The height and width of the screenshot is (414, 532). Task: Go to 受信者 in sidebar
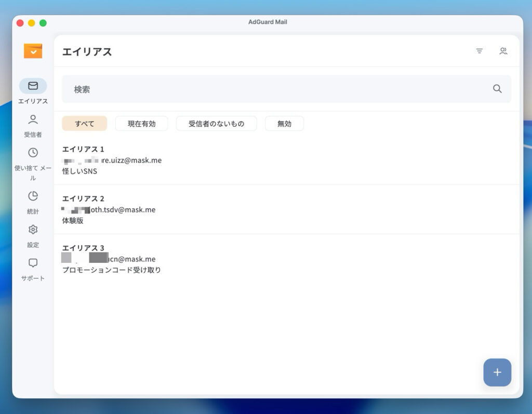(x=33, y=120)
